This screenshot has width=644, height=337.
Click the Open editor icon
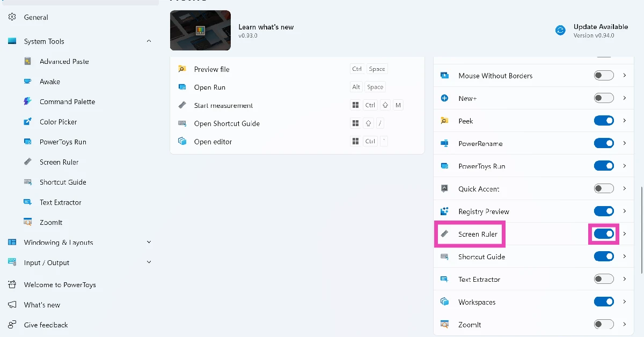pos(182,142)
